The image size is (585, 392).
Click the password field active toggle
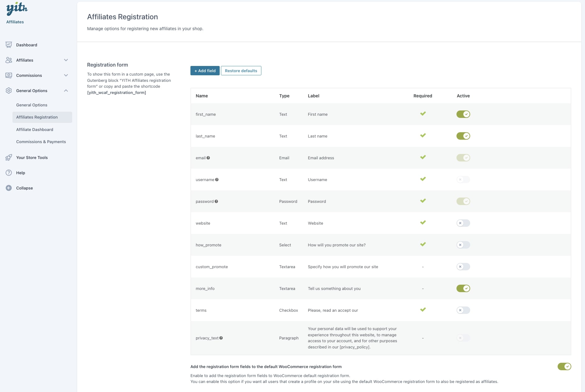click(463, 201)
